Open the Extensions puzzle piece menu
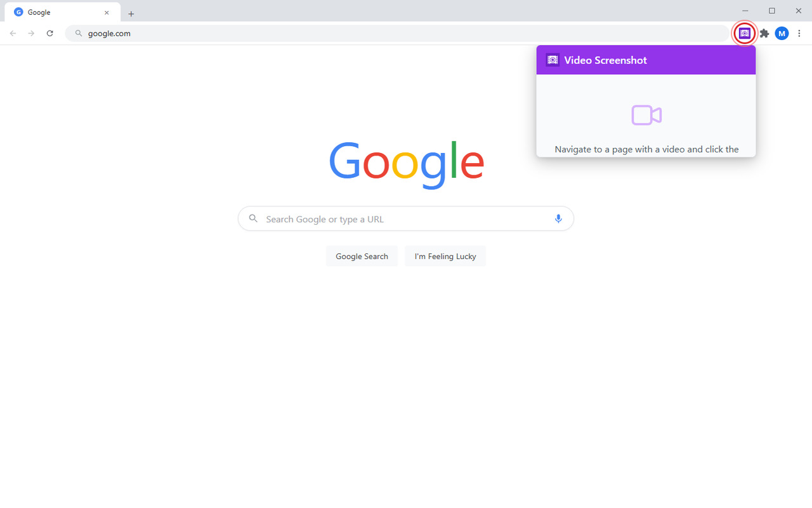The height and width of the screenshot is (508, 812). pyautogui.click(x=764, y=33)
